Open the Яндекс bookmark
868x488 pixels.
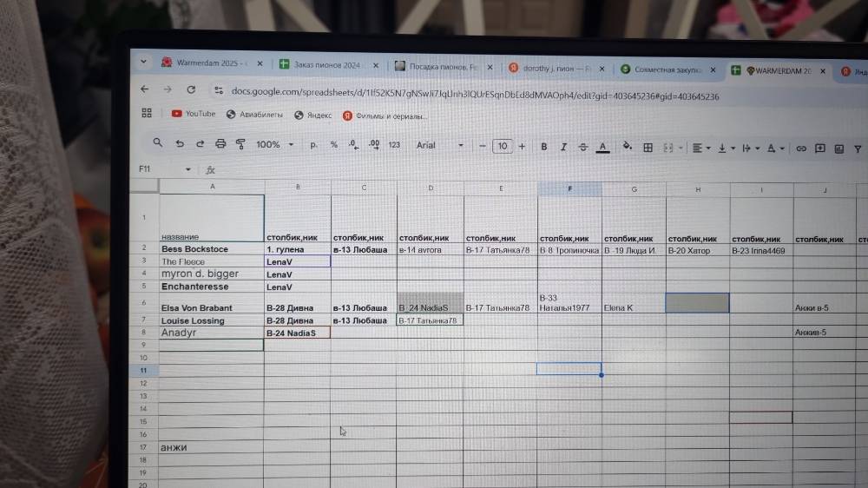click(313, 115)
